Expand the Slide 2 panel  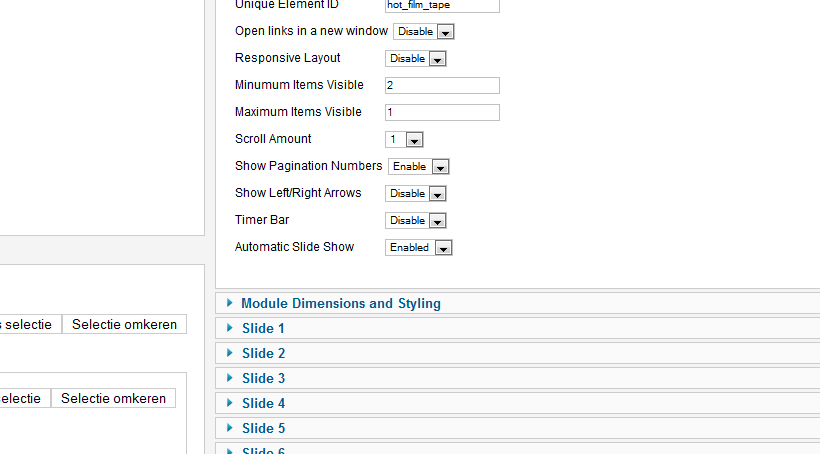tap(518, 354)
